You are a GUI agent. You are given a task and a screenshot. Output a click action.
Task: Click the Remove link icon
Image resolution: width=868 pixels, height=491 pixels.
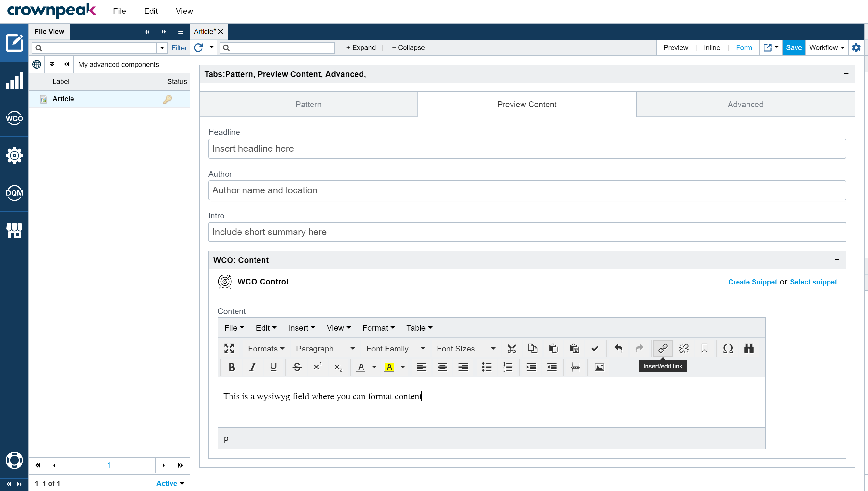[684, 348]
